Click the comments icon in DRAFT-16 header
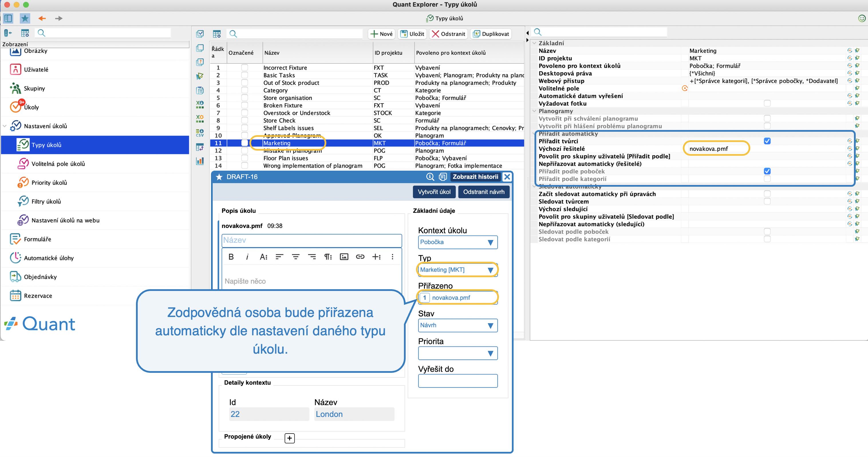The image size is (868, 457). 443,177
